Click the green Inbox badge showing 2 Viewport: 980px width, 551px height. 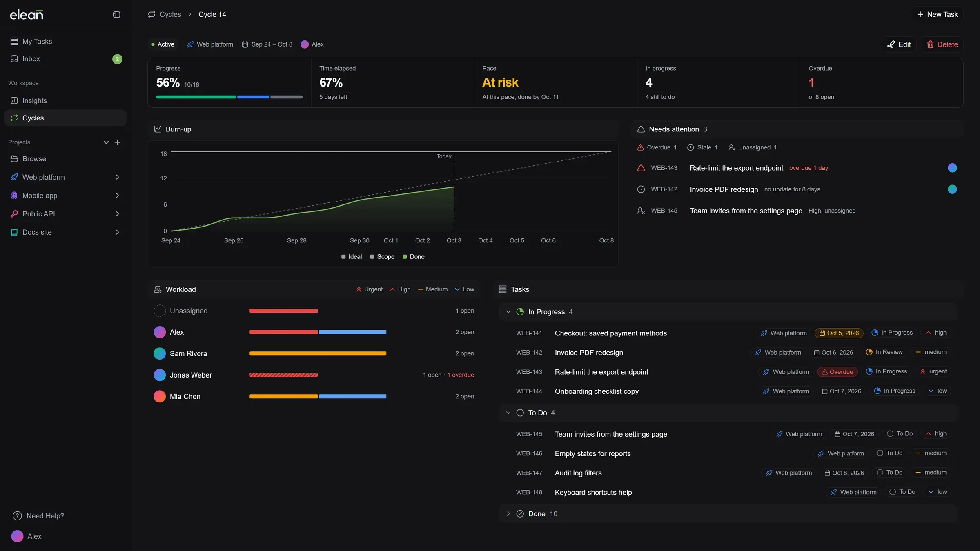(x=117, y=59)
